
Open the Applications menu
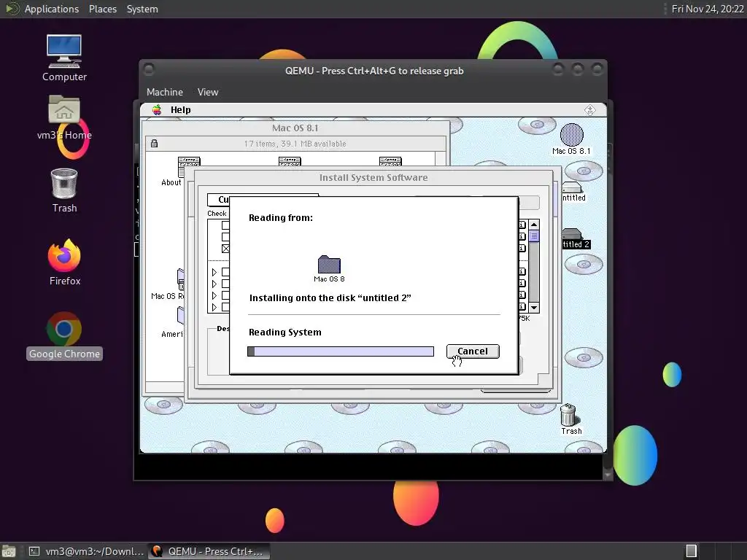pos(52,9)
